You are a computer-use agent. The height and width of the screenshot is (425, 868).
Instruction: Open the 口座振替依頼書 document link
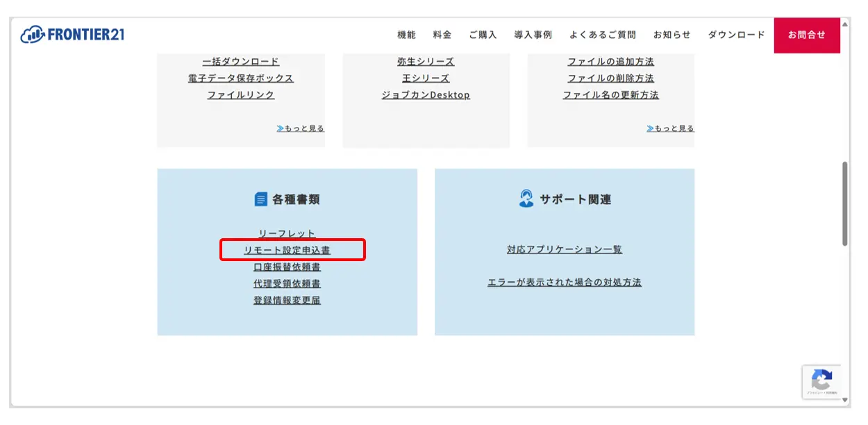click(287, 267)
